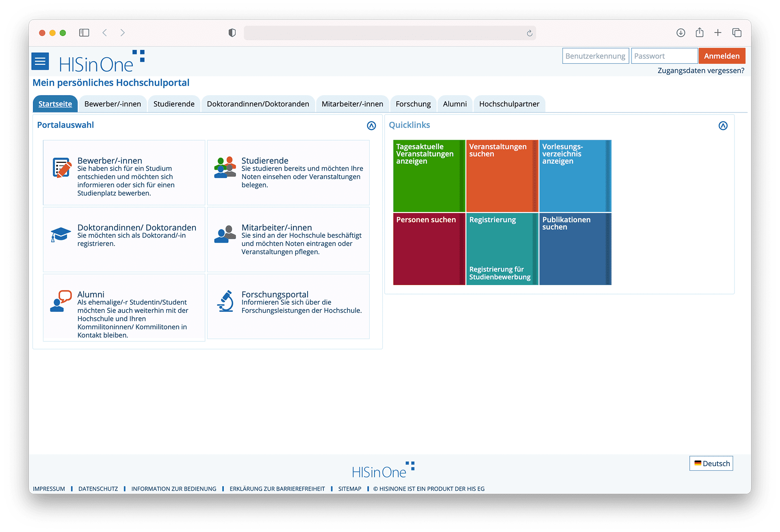Viewport: 780px width, 532px height.
Task: Open the Hochschulpartner tab
Action: click(509, 104)
